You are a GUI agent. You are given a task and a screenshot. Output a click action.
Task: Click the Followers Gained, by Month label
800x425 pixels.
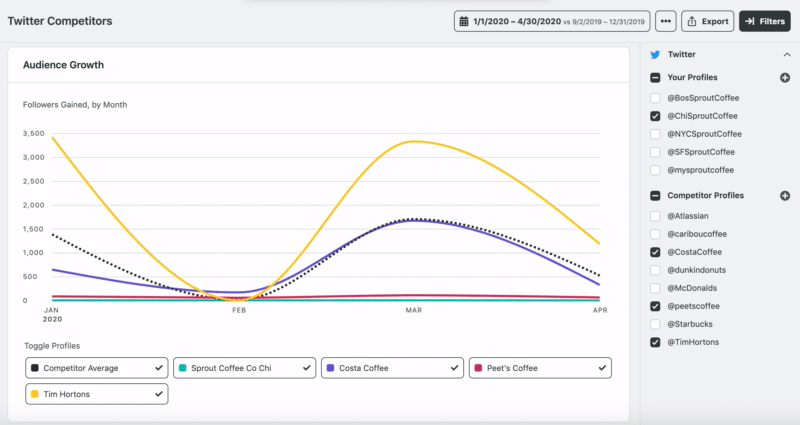[75, 105]
